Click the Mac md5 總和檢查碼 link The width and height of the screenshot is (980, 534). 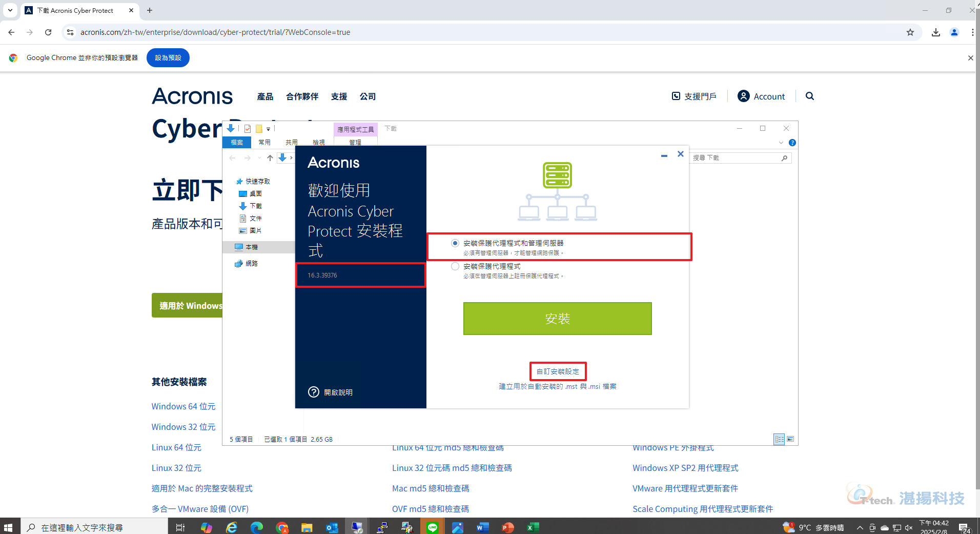click(431, 488)
